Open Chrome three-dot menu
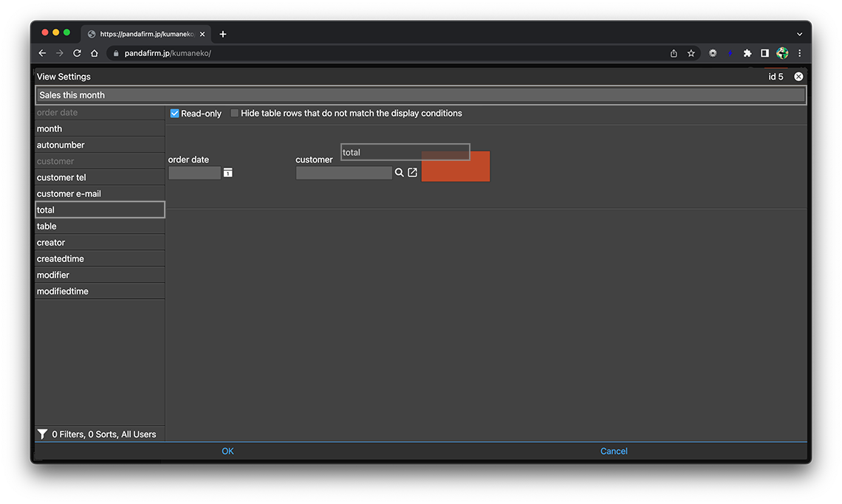Image resolution: width=842 pixels, height=504 pixels. (799, 53)
